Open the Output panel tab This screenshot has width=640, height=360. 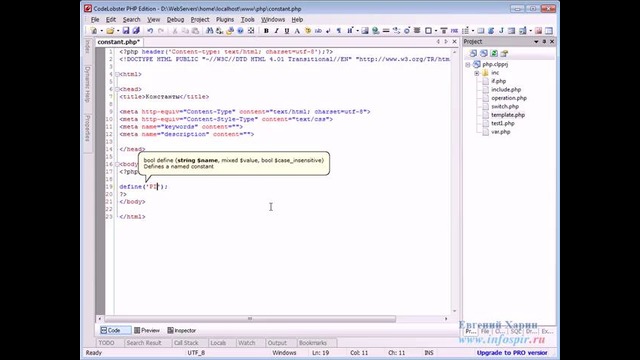277,343
